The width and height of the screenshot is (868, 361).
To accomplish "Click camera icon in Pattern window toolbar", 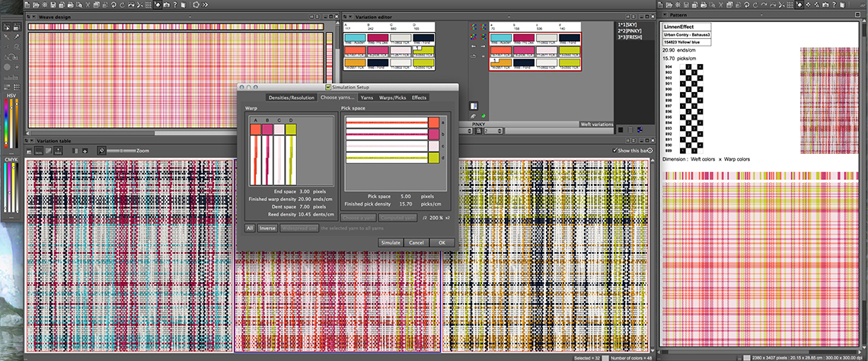I will coord(825,5).
